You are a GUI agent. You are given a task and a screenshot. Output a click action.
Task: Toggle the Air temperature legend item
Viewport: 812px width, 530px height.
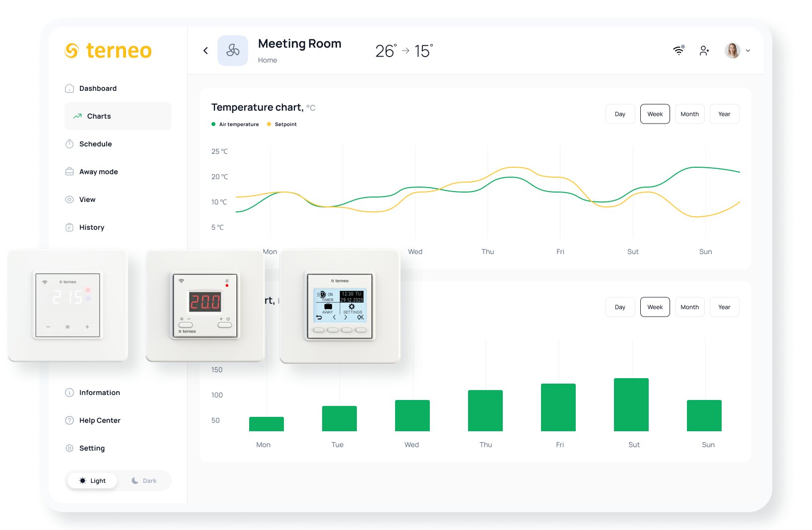click(x=235, y=124)
